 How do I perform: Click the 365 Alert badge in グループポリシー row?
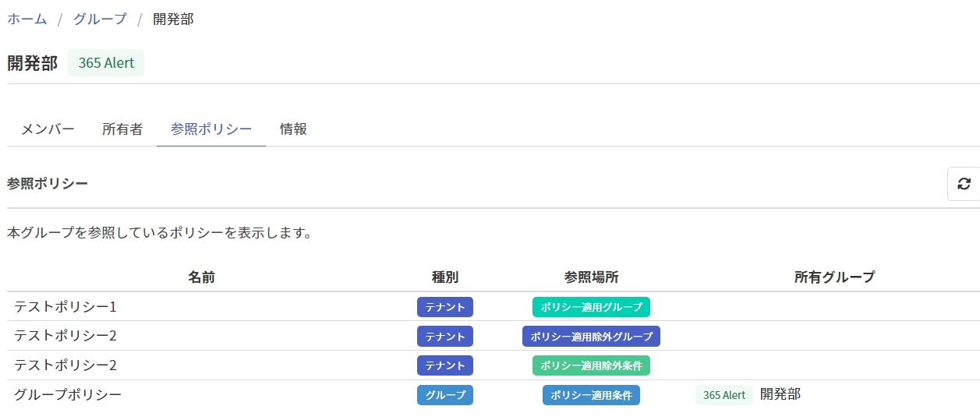tap(724, 395)
